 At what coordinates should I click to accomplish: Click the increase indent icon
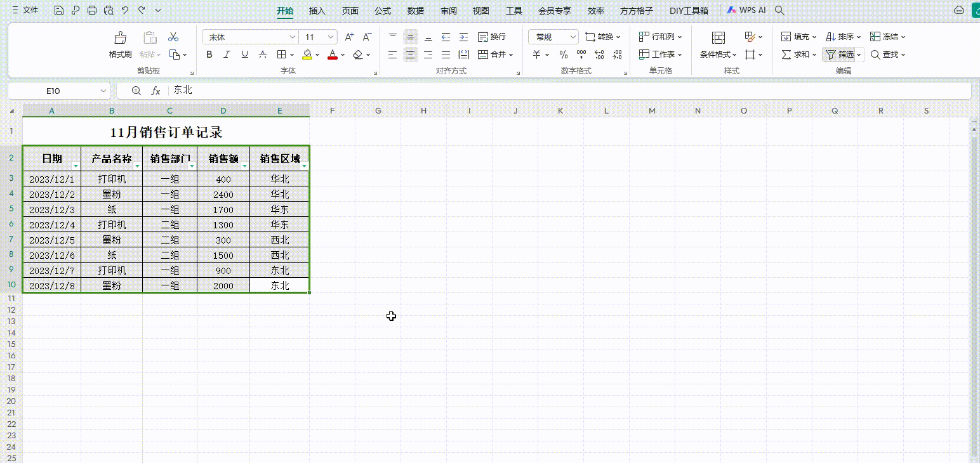pyautogui.click(x=464, y=37)
